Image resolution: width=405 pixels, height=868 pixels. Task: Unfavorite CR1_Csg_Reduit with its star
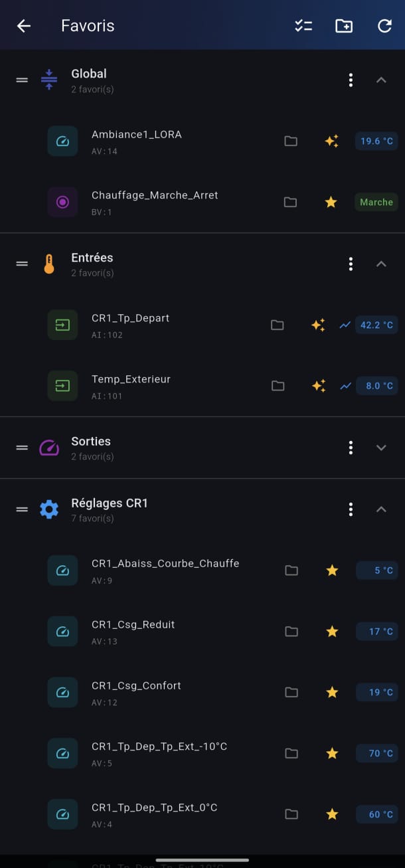point(332,631)
